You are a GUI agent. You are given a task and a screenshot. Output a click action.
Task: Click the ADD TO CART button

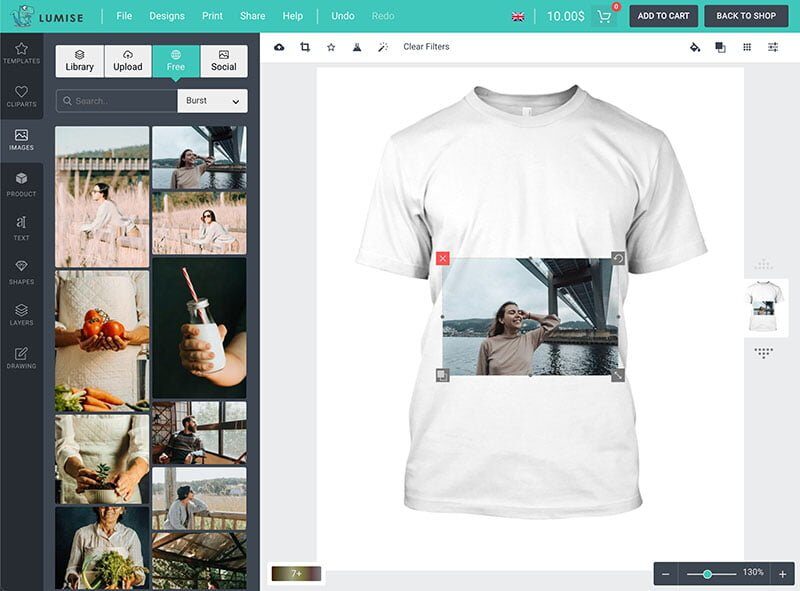tap(663, 16)
